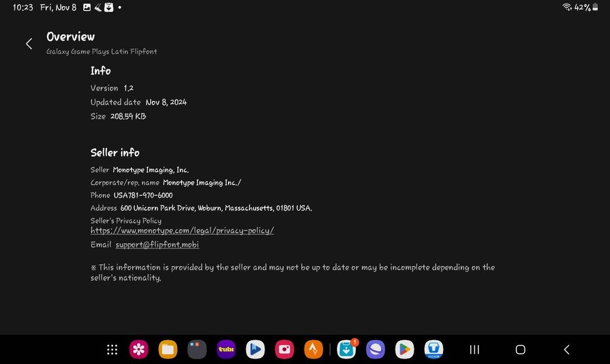610x364 pixels.
Task: Open the orange Strava app
Action: pyautogui.click(x=314, y=349)
